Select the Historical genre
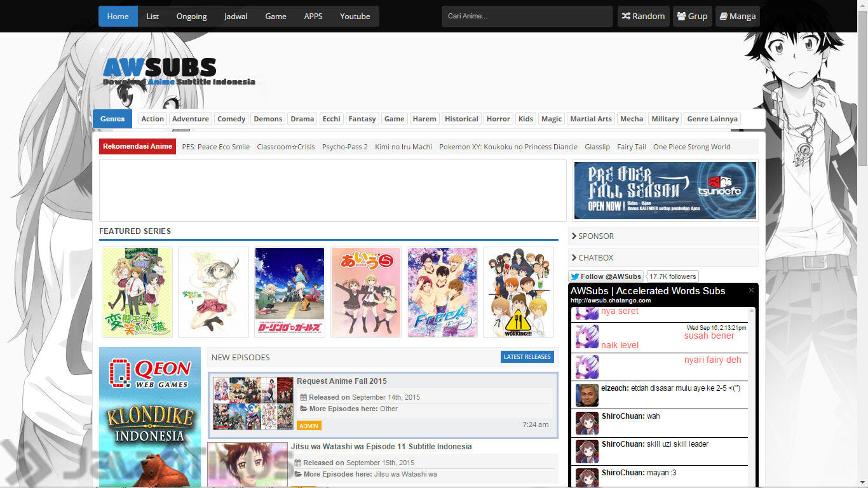The image size is (868, 488). (x=461, y=119)
